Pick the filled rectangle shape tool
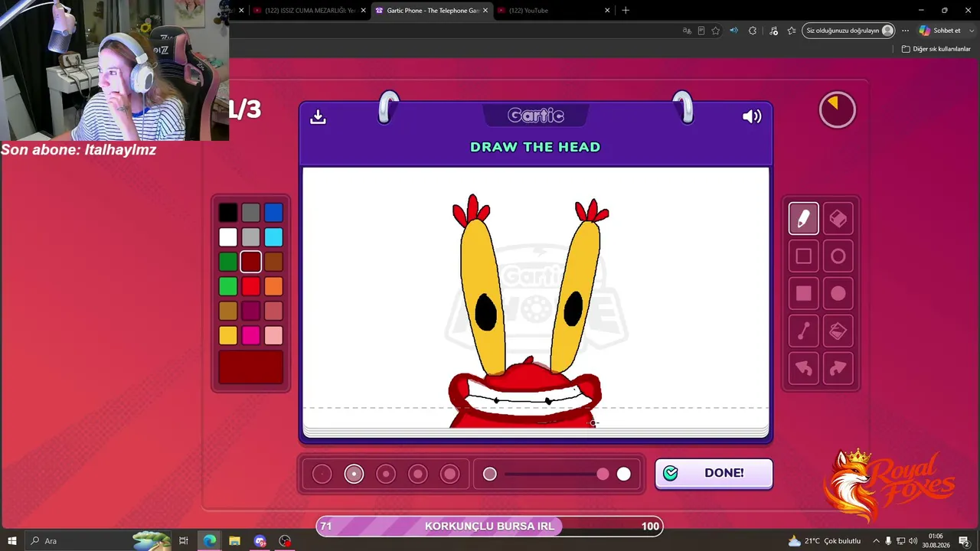The image size is (980, 551). click(x=803, y=293)
